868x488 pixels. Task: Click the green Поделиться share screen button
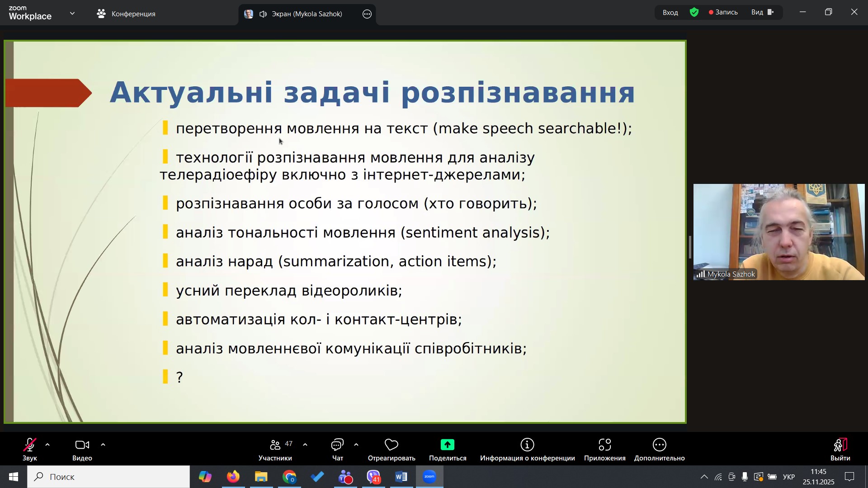click(447, 446)
